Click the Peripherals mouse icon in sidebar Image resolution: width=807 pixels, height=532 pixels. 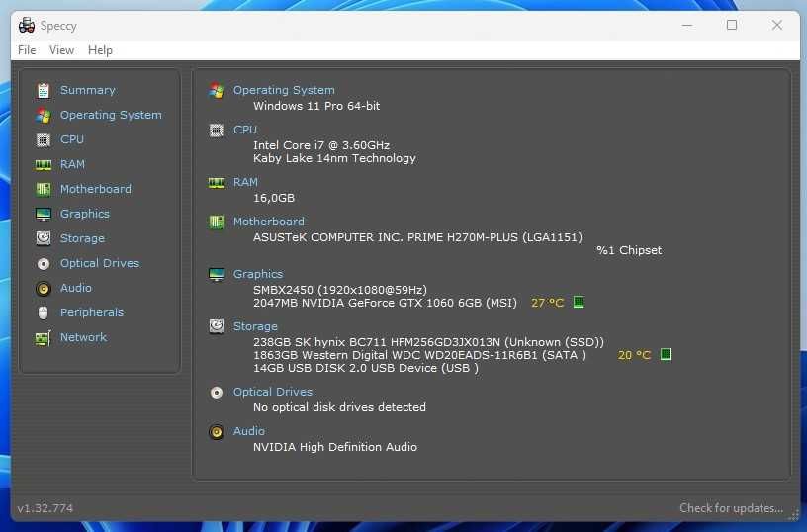coord(44,312)
